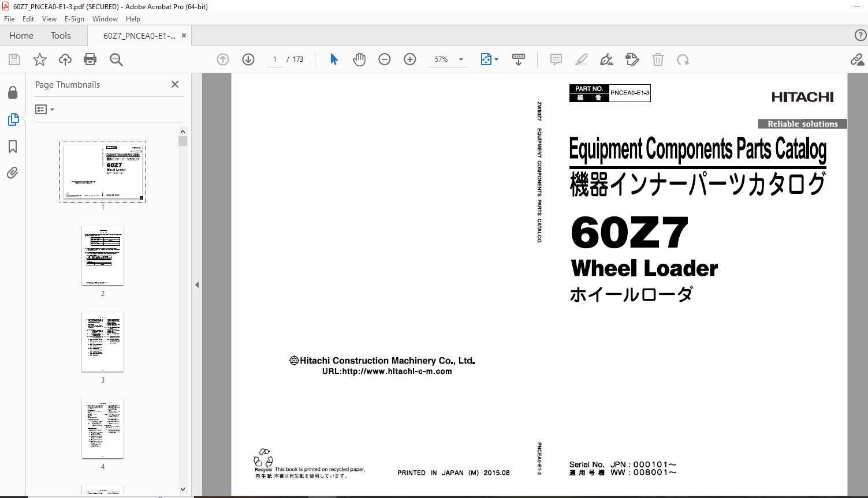Open the E-Sign menu
This screenshot has width=868, height=498.
pyautogui.click(x=74, y=19)
